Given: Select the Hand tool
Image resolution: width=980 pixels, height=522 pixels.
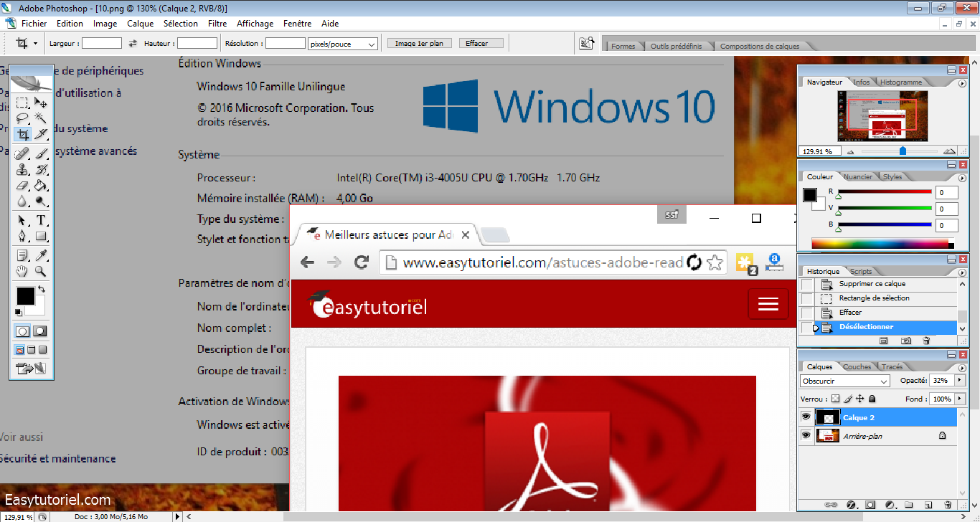Looking at the screenshot, I should tap(23, 271).
